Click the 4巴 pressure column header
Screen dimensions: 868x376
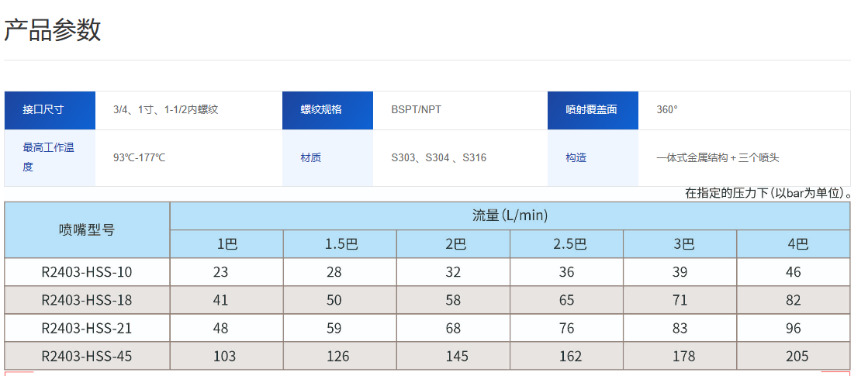click(x=794, y=244)
